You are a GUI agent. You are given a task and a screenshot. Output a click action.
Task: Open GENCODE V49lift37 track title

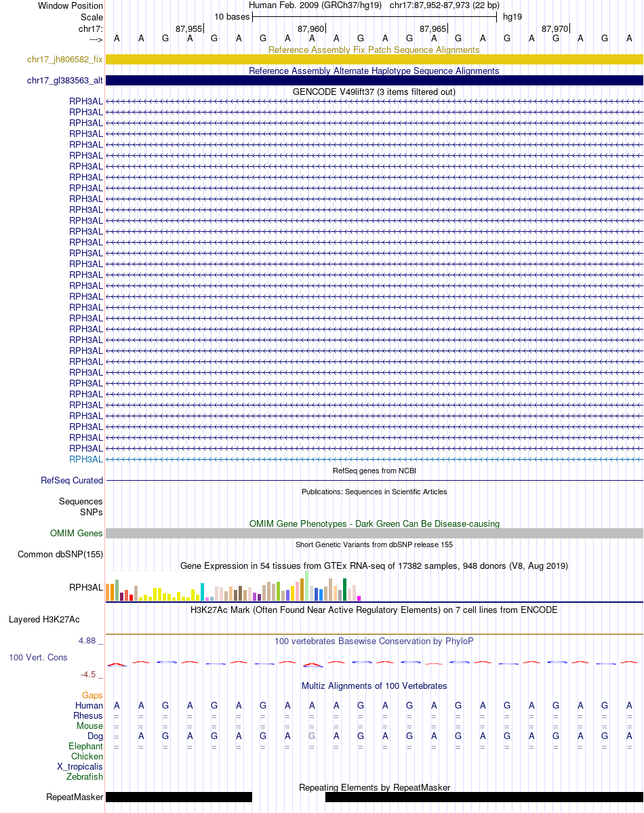(374, 92)
